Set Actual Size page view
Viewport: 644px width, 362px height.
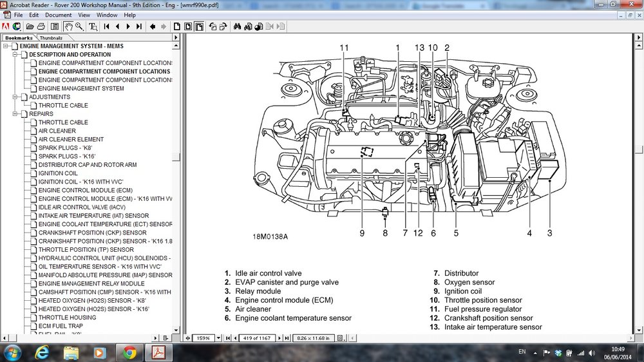[177, 26]
